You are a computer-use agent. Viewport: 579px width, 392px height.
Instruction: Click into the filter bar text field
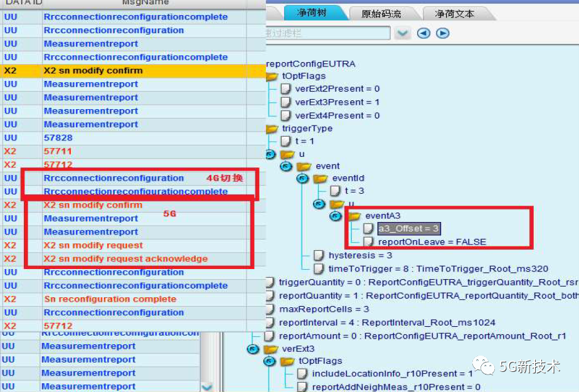click(x=326, y=33)
